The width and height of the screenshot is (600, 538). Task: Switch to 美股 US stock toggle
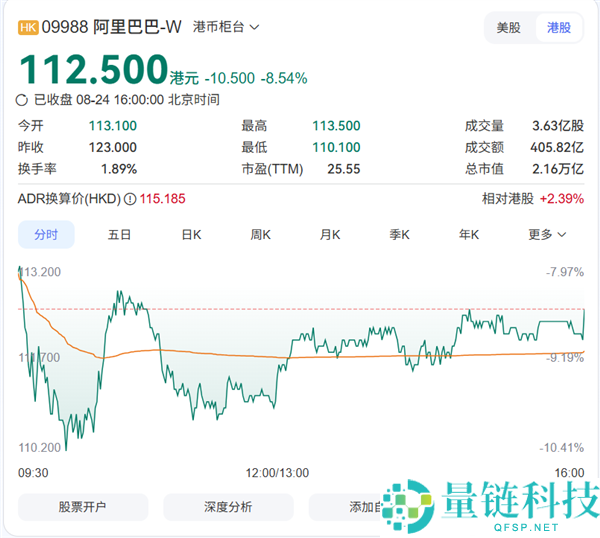tap(508, 28)
